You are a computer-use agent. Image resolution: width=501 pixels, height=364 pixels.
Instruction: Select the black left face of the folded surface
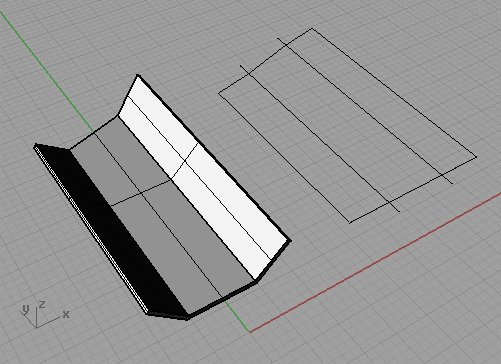coord(110,230)
